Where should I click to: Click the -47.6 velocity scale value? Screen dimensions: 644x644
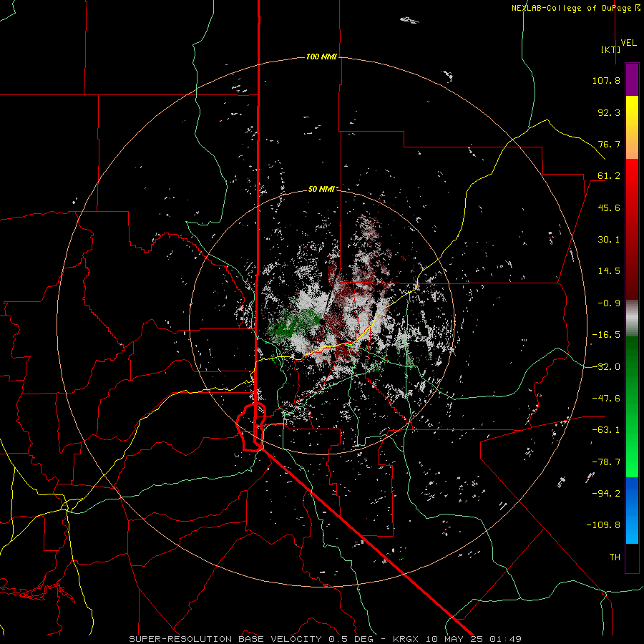(606, 399)
